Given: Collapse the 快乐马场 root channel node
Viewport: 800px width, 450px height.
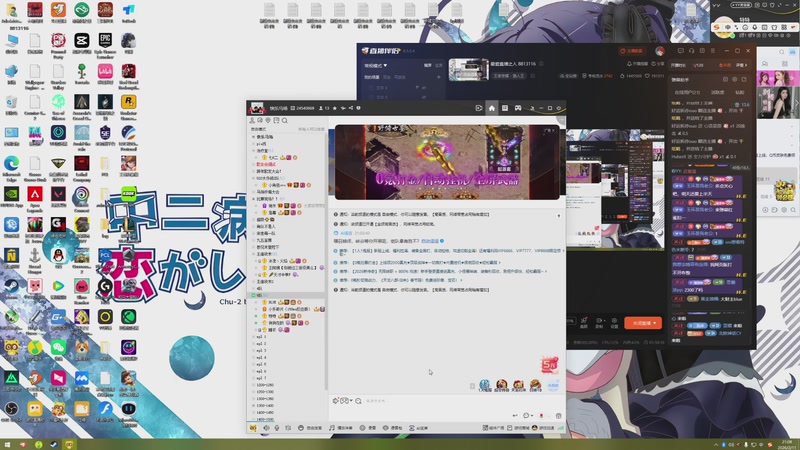Looking at the screenshot, I should [x=254, y=137].
